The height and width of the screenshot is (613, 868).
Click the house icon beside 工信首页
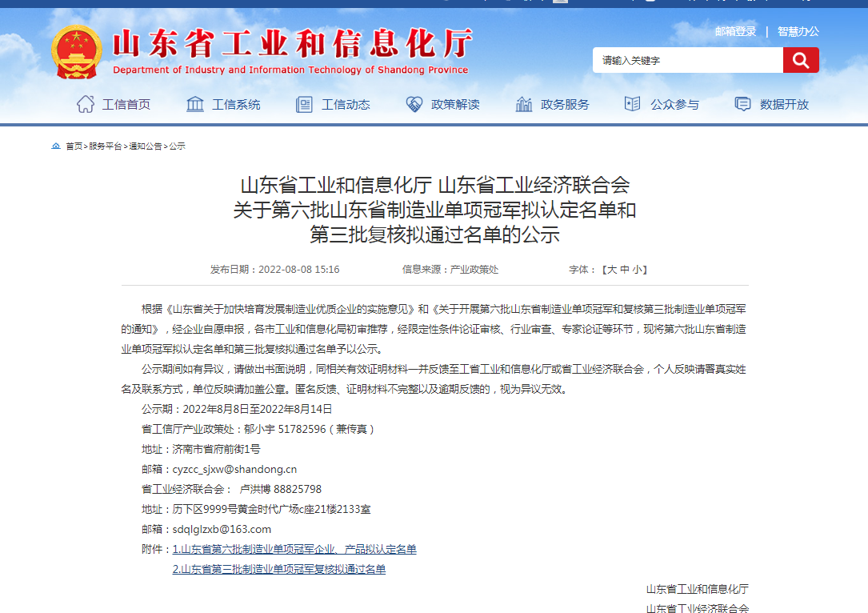point(86,104)
